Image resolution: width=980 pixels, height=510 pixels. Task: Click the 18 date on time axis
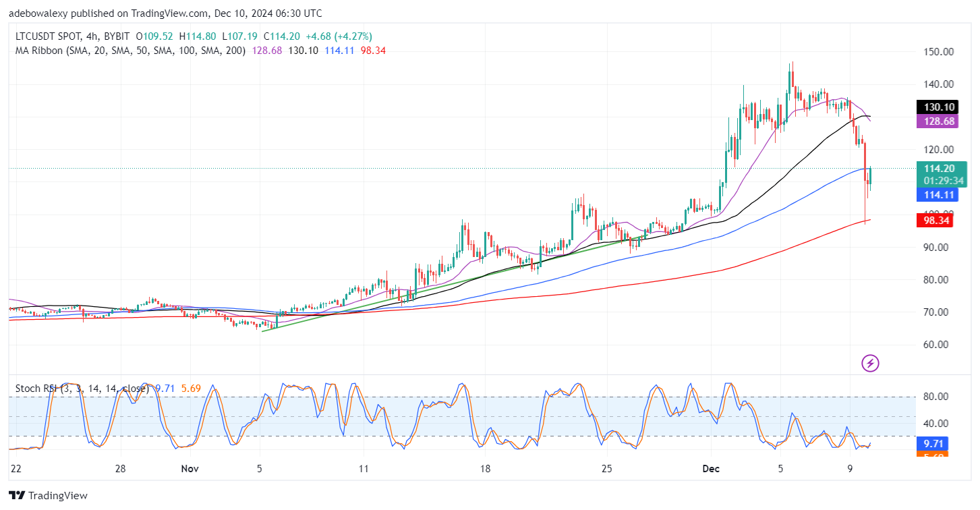click(x=484, y=468)
